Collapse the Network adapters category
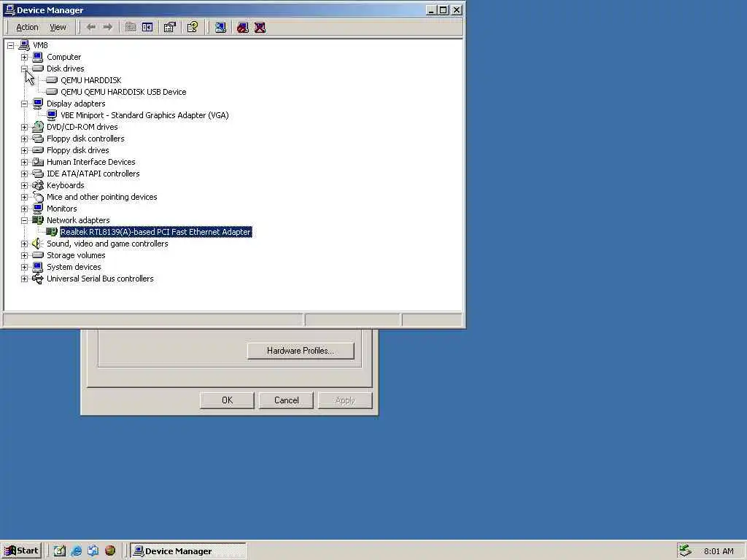This screenshot has width=747, height=560. [x=24, y=220]
